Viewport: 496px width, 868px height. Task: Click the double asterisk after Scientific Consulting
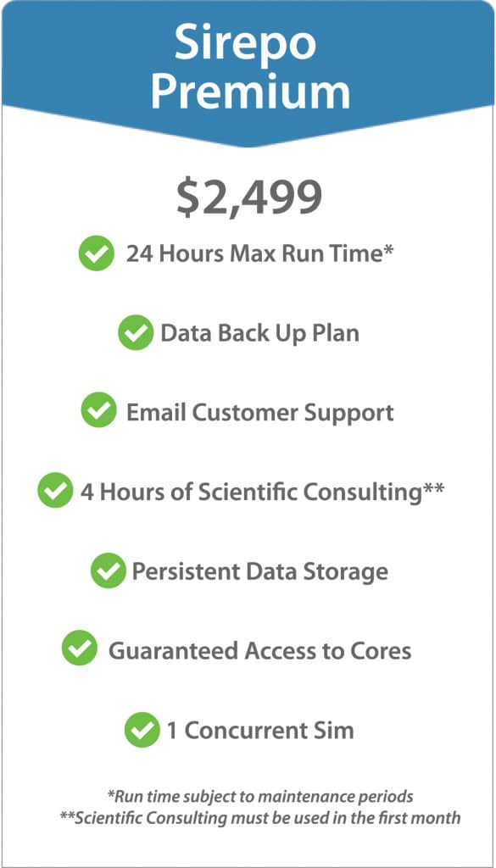point(434,487)
